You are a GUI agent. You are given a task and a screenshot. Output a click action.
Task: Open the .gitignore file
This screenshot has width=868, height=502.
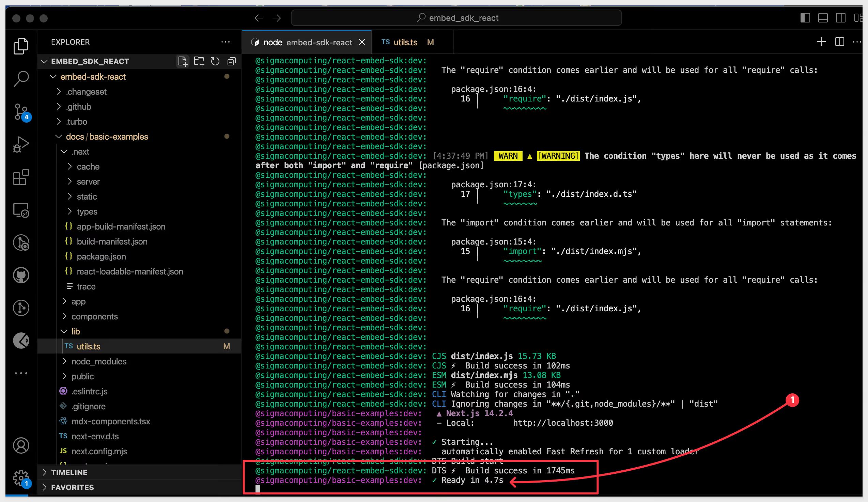[139, 406]
